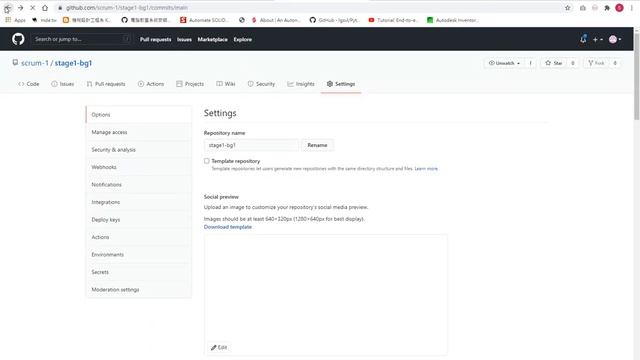This screenshot has height=360, width=640.
Task: Open the Automate SOLID... bookmark
Action: (204, 20)
